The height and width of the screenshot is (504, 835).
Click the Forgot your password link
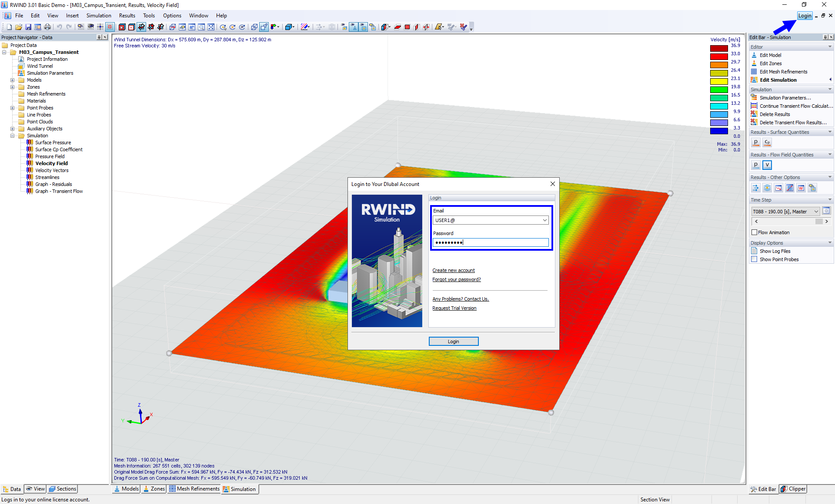pos(456,279)
